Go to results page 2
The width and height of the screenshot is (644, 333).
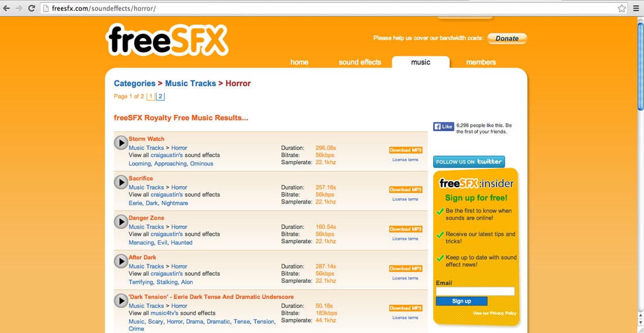(160, 97)
